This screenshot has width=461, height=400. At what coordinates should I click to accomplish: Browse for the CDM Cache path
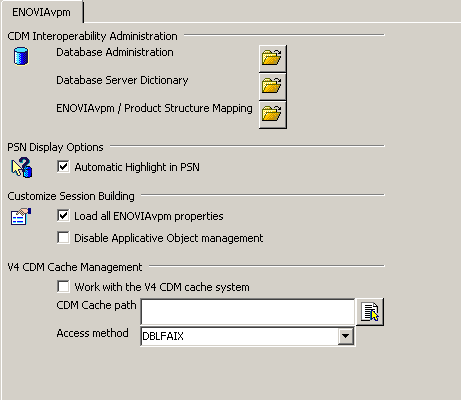click(370, 312)
